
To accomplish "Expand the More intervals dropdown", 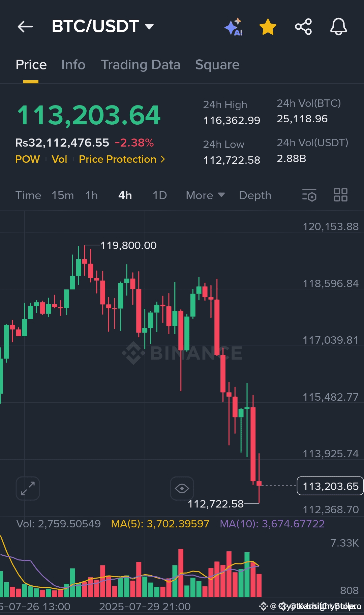I will coord(205,195).
